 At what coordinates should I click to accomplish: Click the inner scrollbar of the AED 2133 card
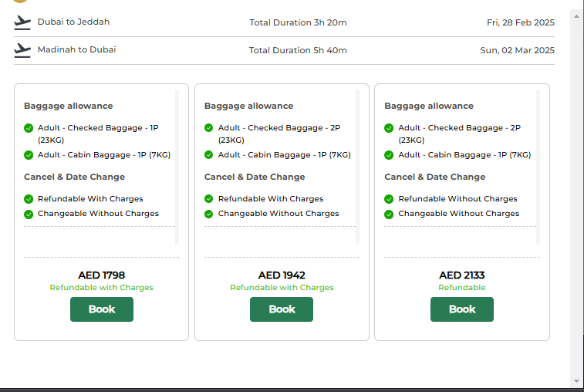point(538,166)
